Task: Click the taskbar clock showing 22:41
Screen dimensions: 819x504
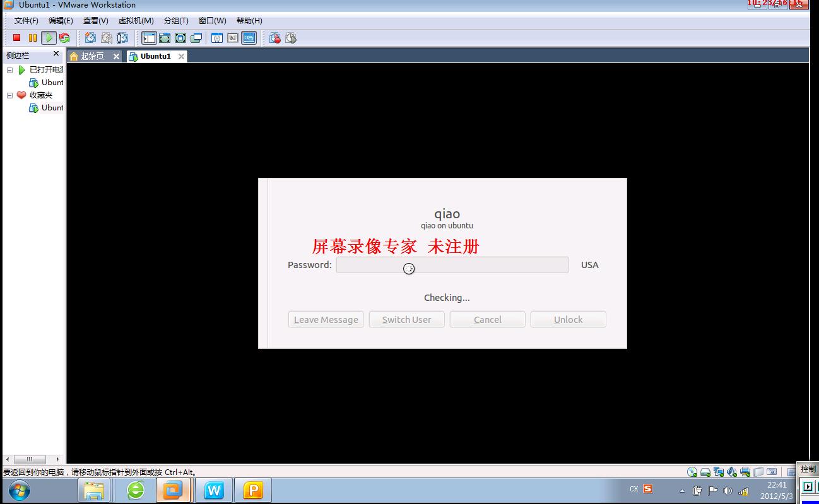Action: coord(777,491)
